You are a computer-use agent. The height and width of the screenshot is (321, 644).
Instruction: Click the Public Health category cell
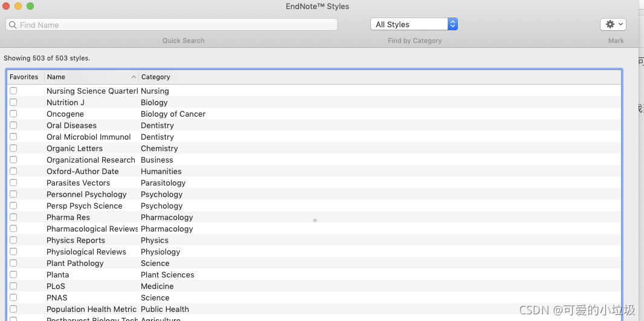tap(165, 309)
